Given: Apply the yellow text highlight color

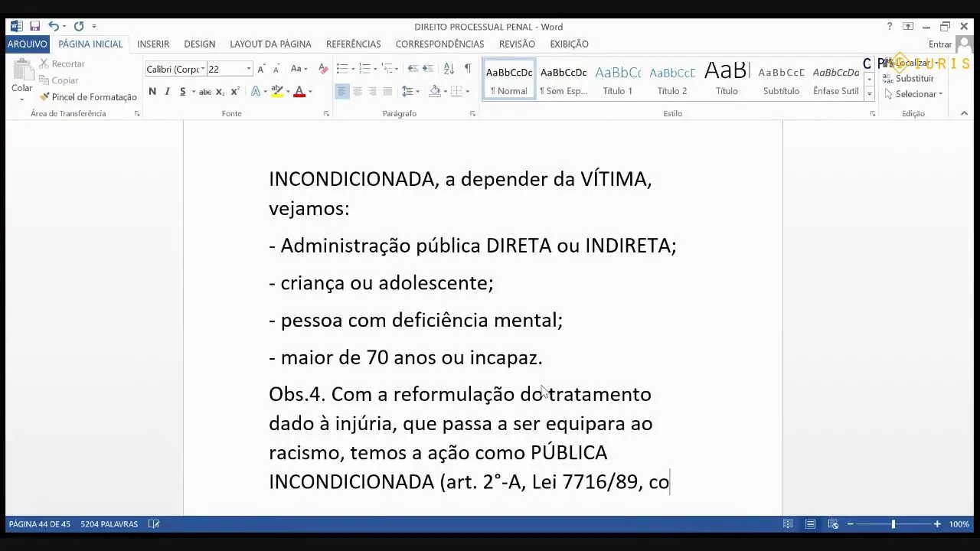Looking at the screenshot, I should (277, 92).
